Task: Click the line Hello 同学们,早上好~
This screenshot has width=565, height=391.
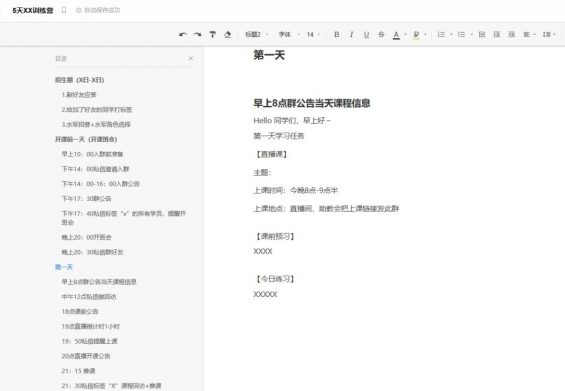Action: click(292, 121)
